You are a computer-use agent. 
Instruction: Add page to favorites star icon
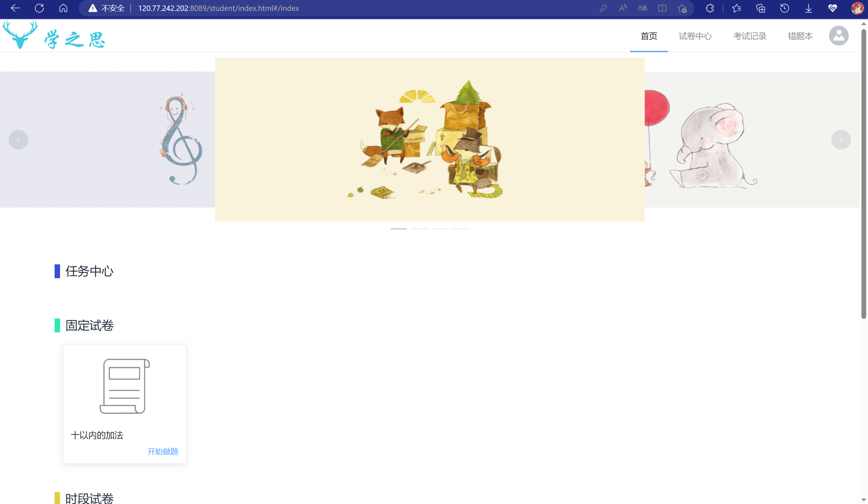tap(682, 8)
